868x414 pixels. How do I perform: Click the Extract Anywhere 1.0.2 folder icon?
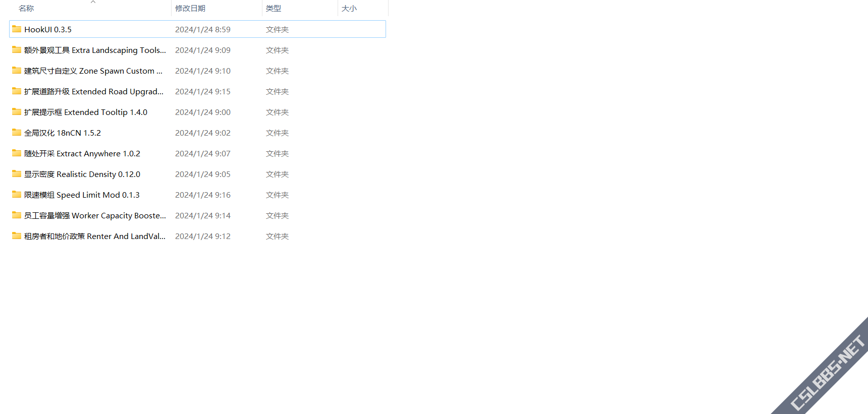click(17, 153)
